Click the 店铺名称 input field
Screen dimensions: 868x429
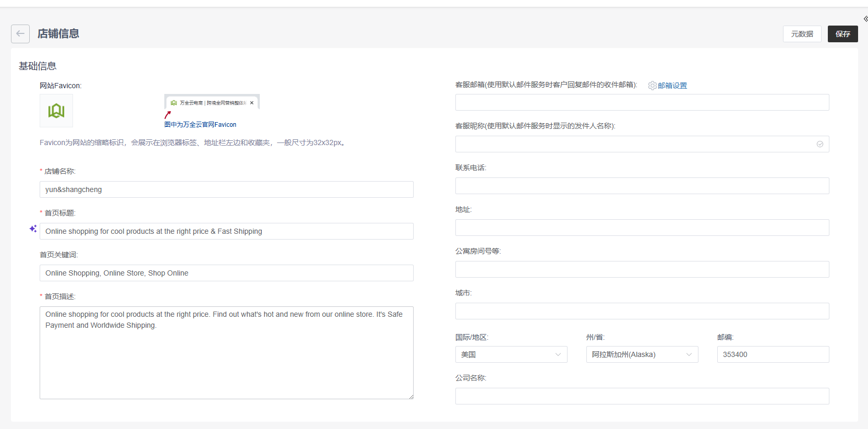[226, 189]
